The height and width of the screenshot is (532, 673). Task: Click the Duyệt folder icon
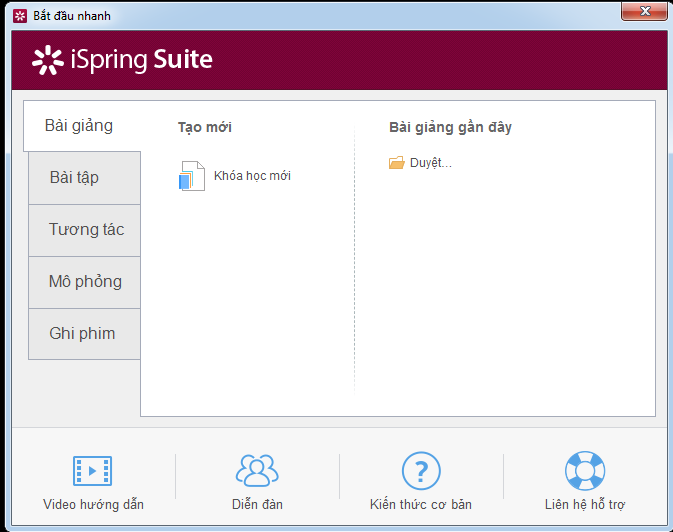397,163
